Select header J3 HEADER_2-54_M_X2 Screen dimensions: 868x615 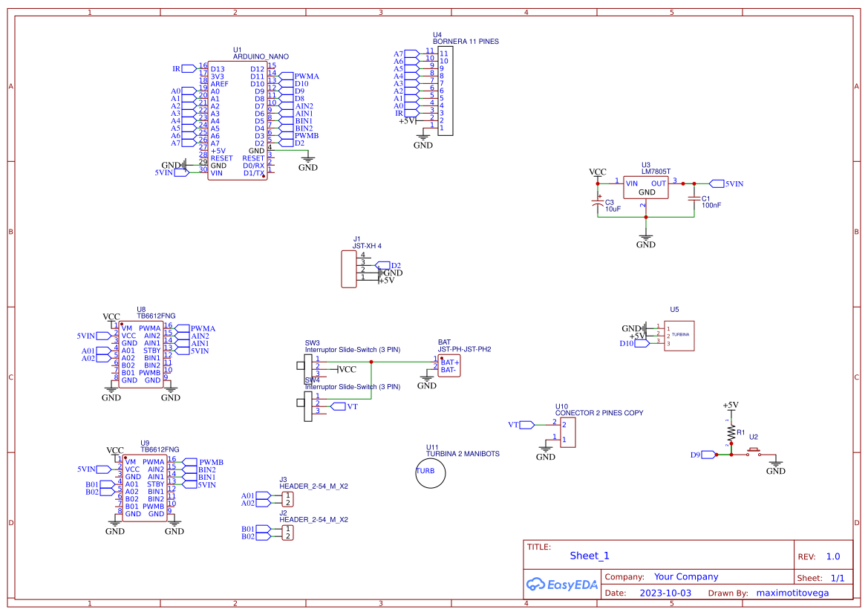286,498
